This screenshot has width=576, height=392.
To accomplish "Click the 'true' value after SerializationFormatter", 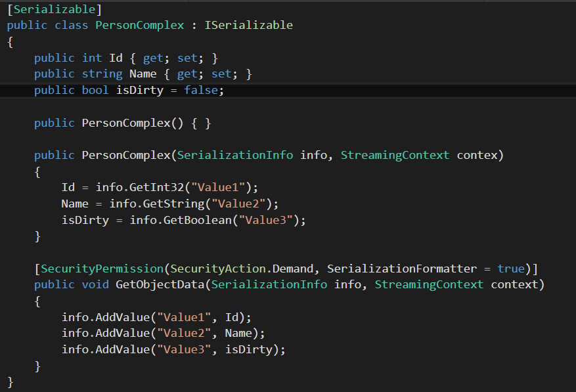I will [511, 269].
